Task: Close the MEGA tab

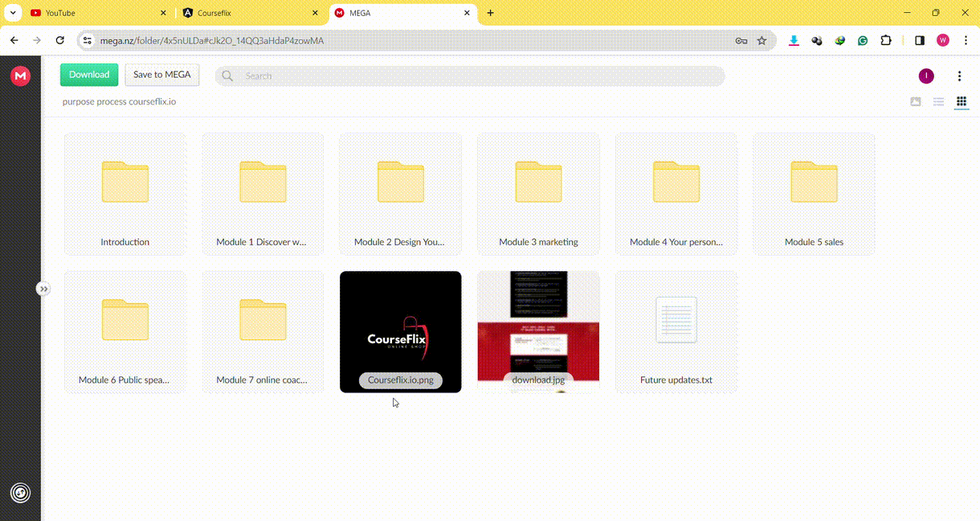Action: click(468, 13)
